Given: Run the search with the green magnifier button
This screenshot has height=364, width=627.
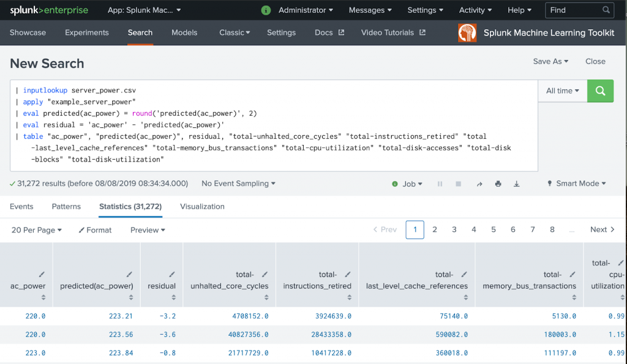Looking at the screenshot, I should (x=600, y=91).
